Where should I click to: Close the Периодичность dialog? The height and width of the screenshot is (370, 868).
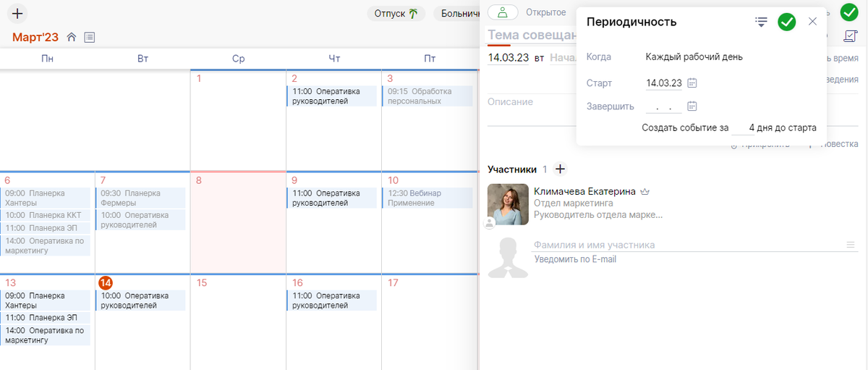pyautogui.click(x=812, y=22)
